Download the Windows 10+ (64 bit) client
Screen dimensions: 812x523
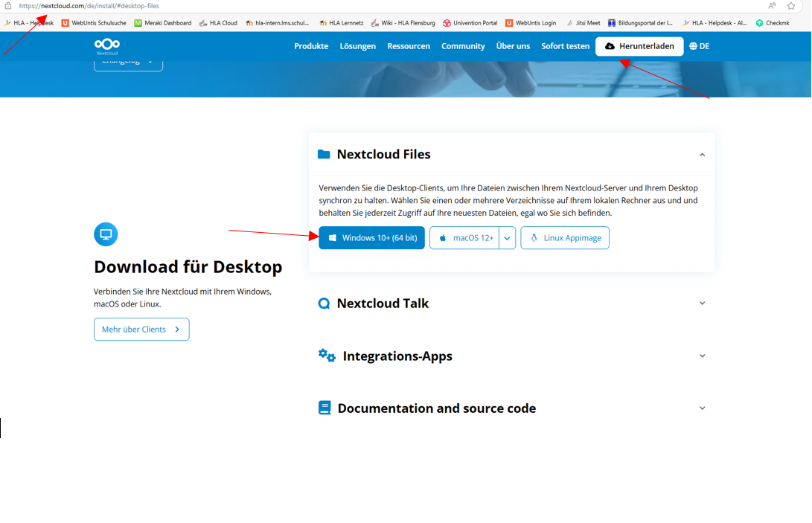tap(372, 237)
